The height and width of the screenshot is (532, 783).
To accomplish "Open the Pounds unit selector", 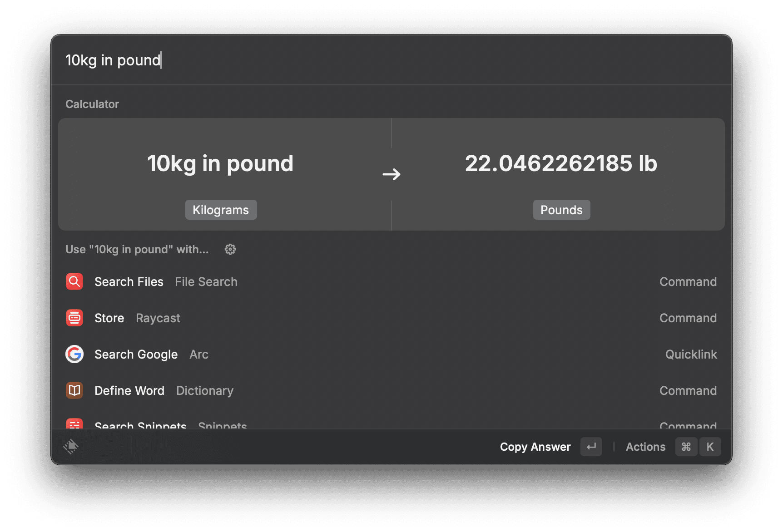I will [561, 209].
